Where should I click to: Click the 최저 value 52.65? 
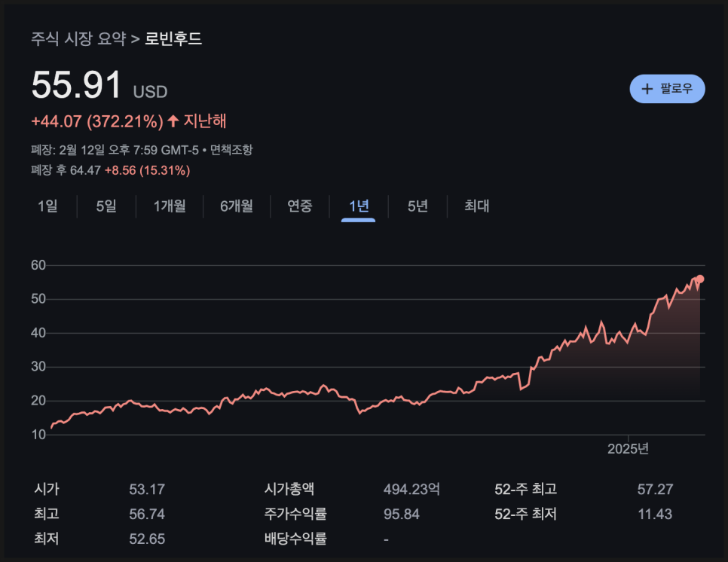click(147, 539)
